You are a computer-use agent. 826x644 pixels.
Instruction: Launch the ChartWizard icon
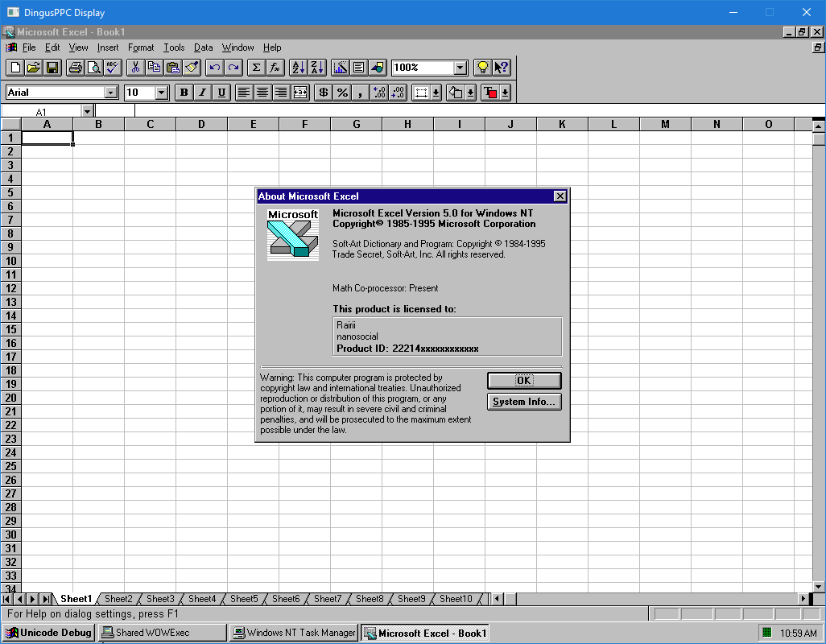point(341,68)
